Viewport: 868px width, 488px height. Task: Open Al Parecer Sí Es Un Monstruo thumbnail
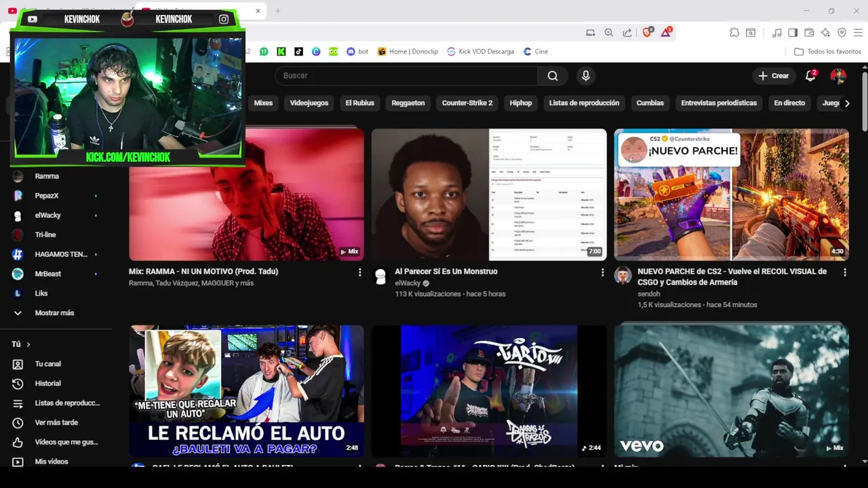(x=489, y=195)
